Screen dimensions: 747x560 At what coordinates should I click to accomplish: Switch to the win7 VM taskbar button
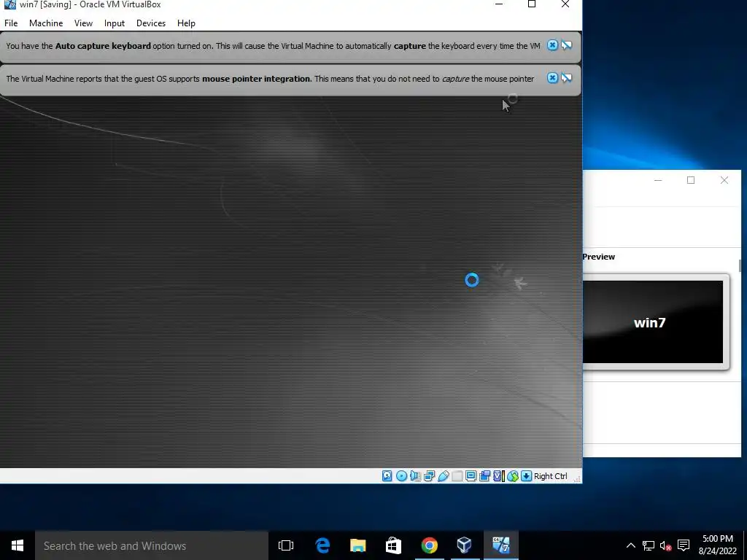click(500, 545)
